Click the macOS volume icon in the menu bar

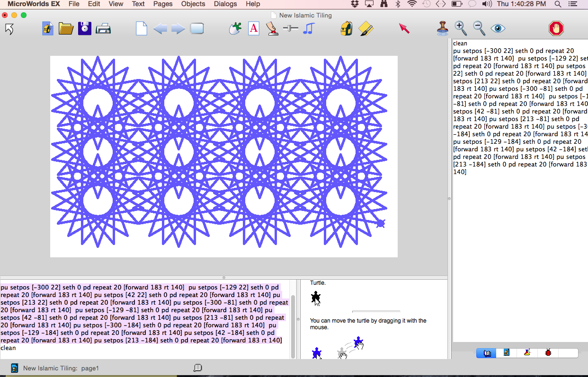click(486, 4)
